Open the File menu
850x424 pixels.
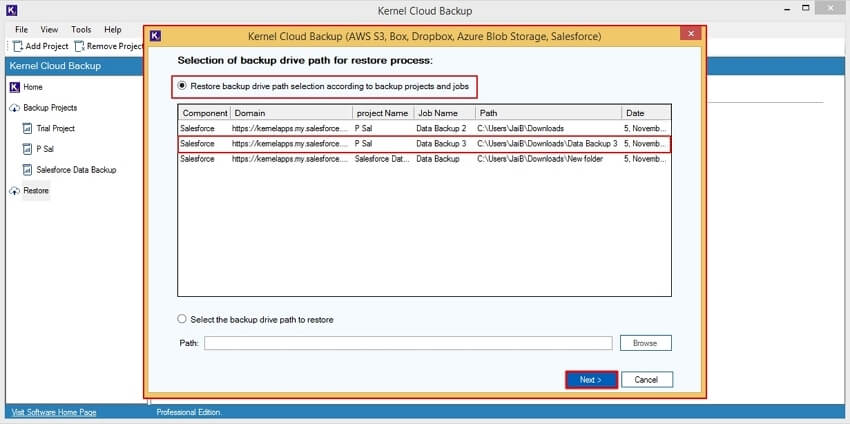(22, 29)
